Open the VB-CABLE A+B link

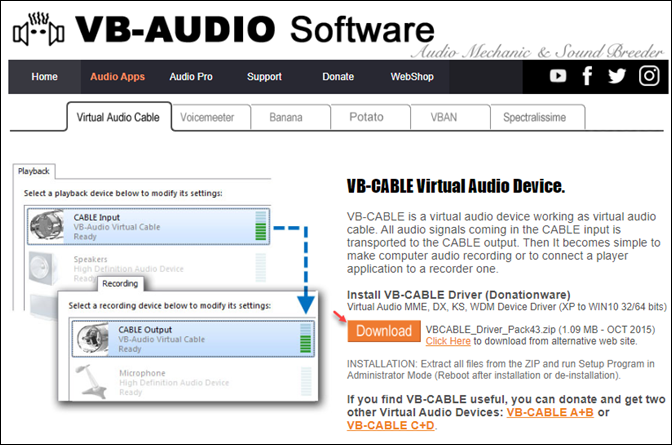click(550, 412)
